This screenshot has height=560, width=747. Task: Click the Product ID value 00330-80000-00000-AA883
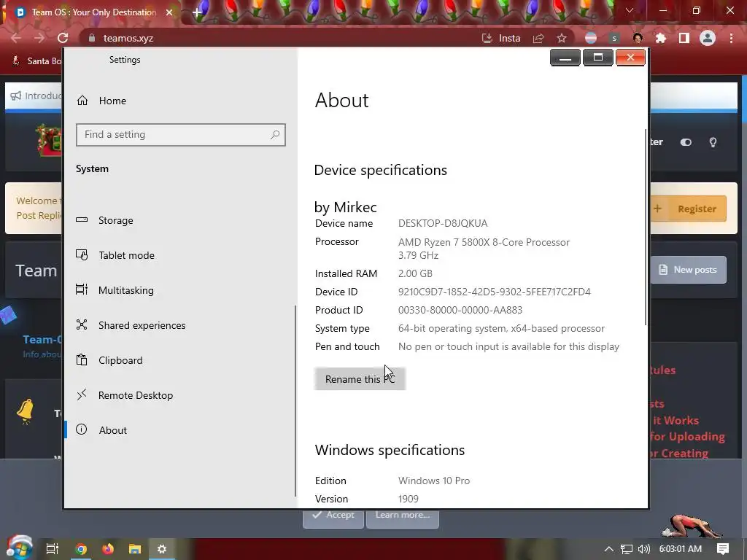pos(460,310)
